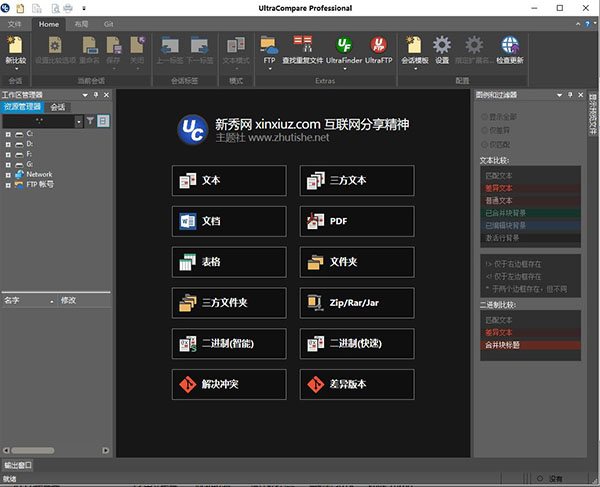Open 图例和过滤器 panel menu arrow

(x=559, y=95)
